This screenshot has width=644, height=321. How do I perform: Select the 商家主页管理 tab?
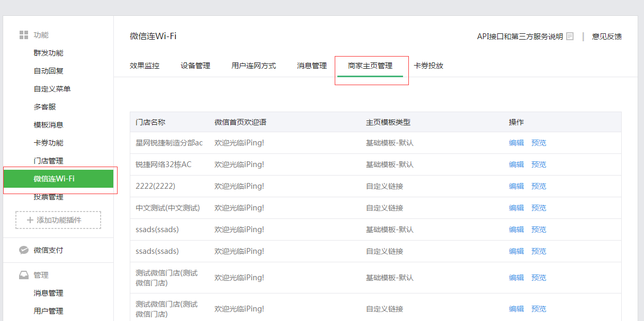coord(370,66)
